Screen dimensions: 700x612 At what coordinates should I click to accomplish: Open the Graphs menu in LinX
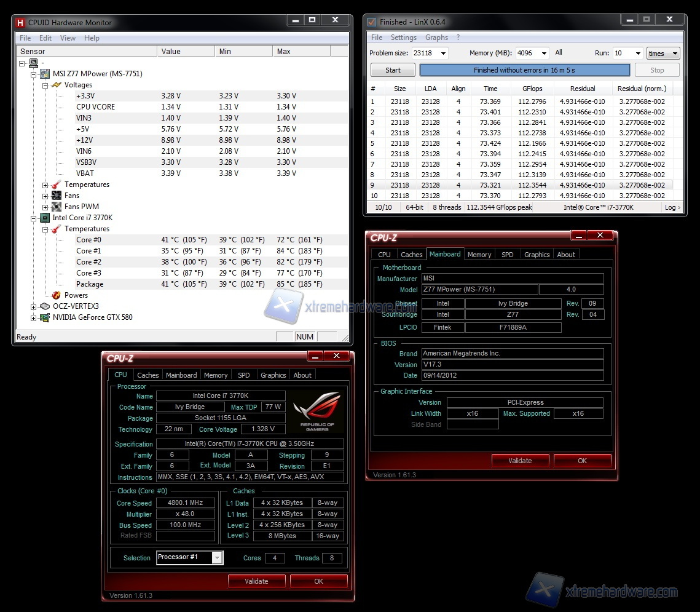(x=436, y=38)
